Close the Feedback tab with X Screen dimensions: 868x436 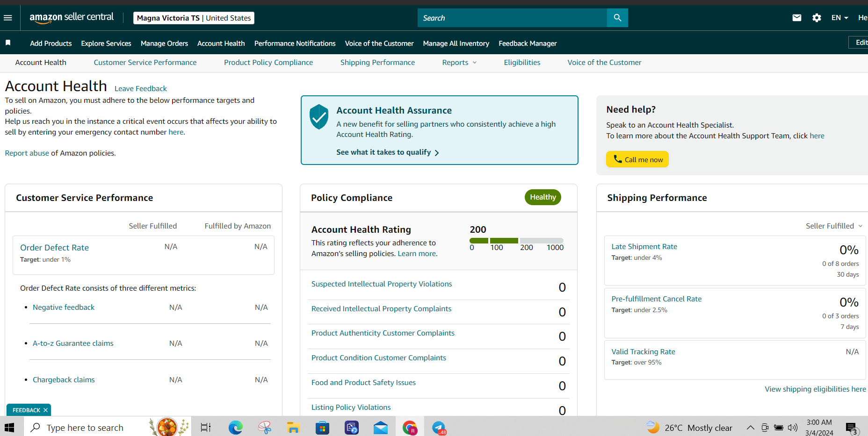(x=45, y=410)
